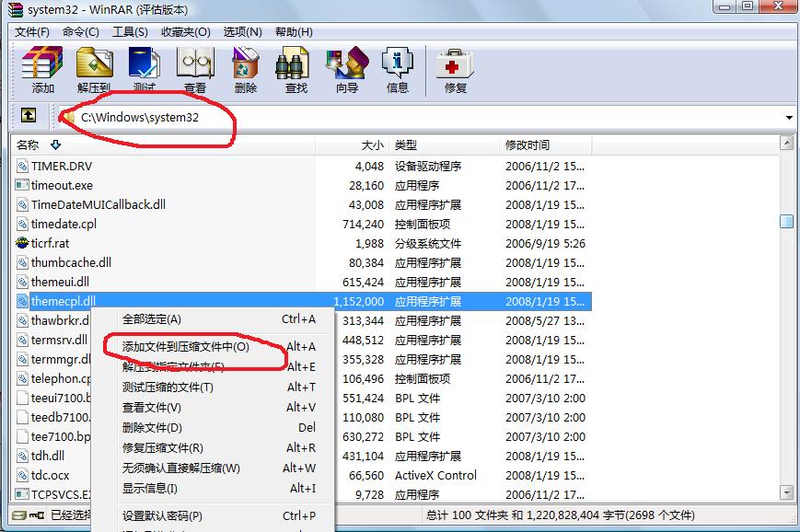Click the 设备驱动程序 type cell
This screenshot has height=532, width=800.
[427, 166]
